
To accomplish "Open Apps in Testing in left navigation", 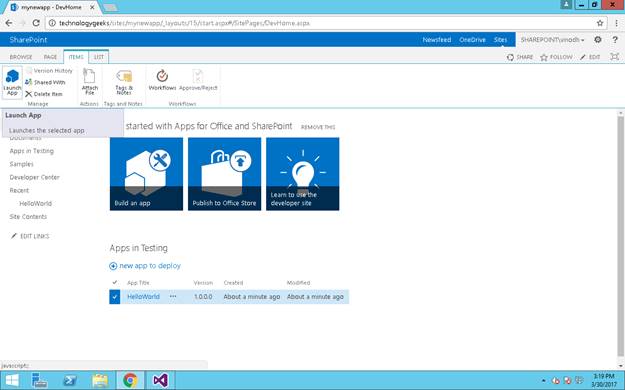I will click(31, 151).
